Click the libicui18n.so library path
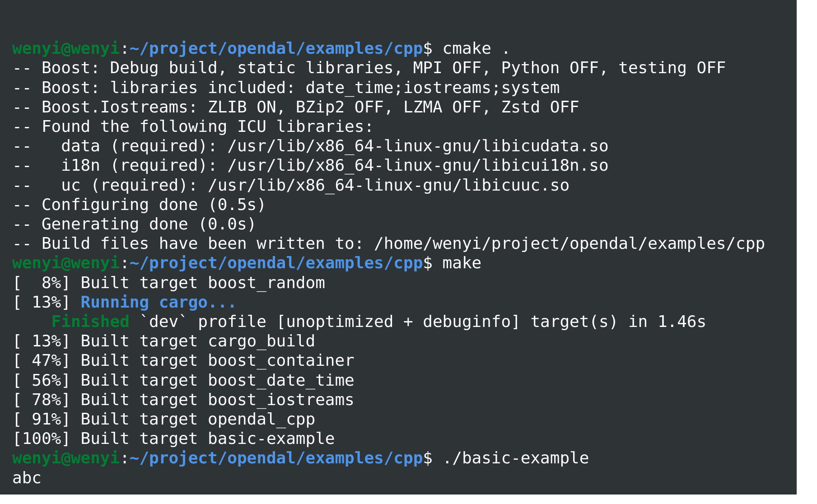The image size is (817, 504). (x=418, y=166)
